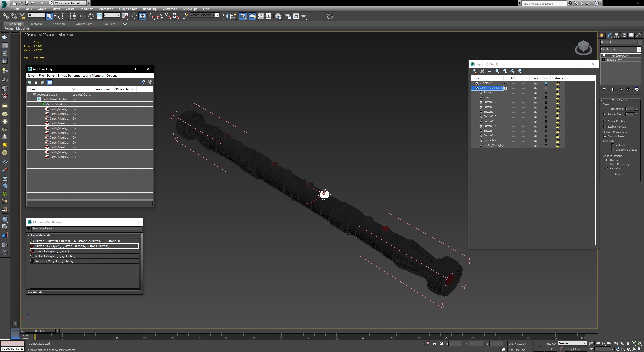Toggle the Smooth Result checkbox

605,136
